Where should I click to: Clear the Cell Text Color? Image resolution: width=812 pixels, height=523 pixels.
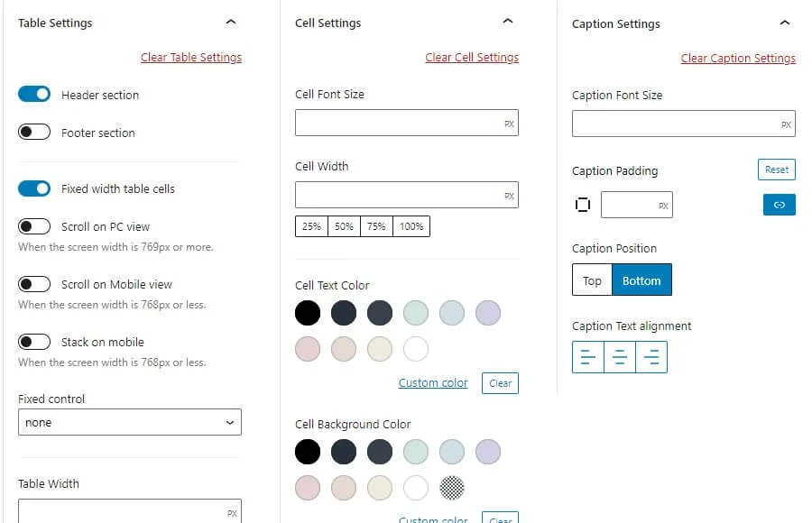500,383
